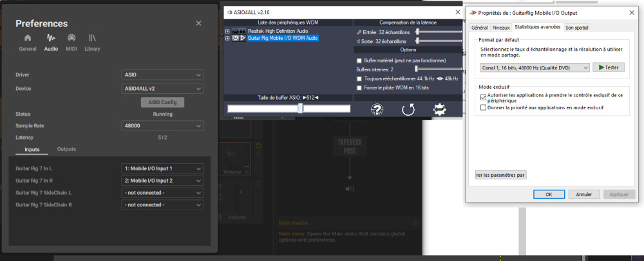Click the ASIO buffer size slider thumb

[300, 108]
